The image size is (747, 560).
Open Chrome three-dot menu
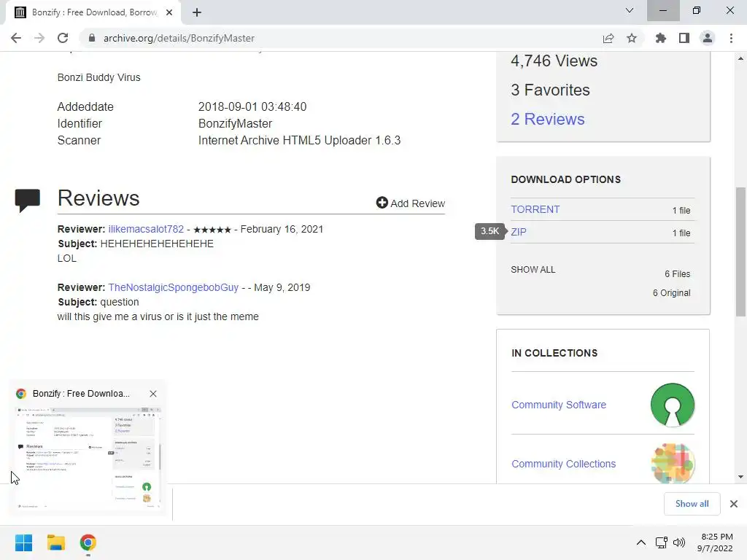731,38
